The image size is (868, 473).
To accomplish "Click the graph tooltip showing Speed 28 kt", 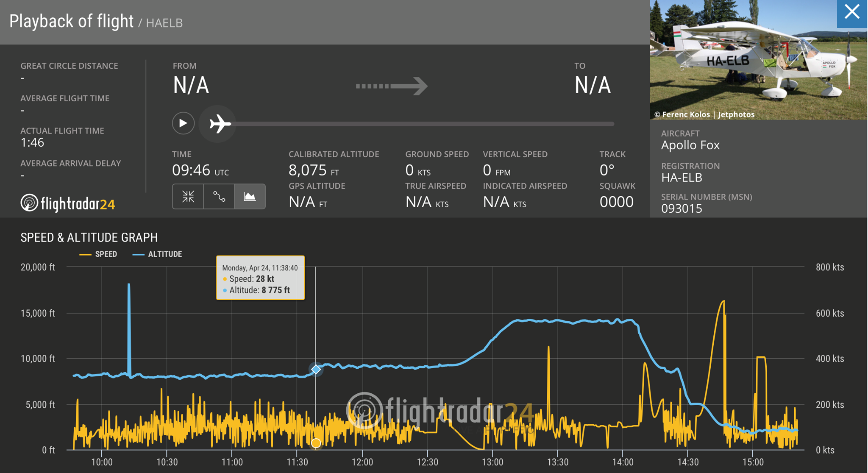I will coord(260,278).
